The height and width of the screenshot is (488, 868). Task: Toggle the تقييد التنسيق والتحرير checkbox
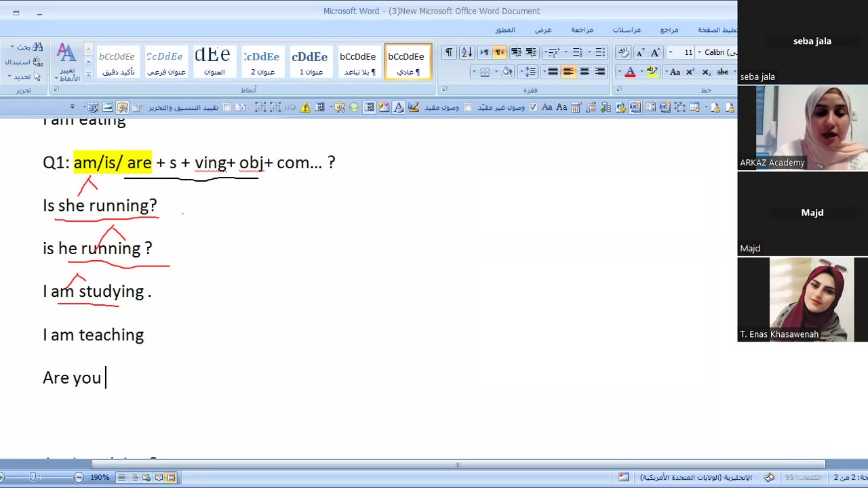[226, 107]
